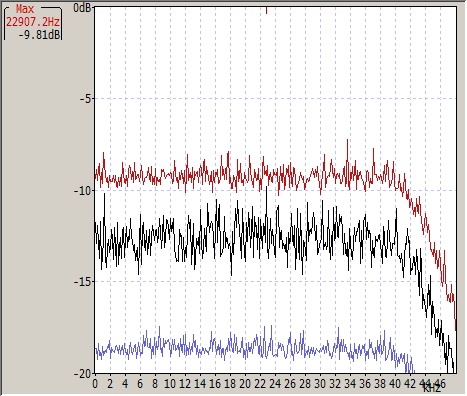Click the 42 label on the frequency axis
467x396 pixels.
pos(410,384)
